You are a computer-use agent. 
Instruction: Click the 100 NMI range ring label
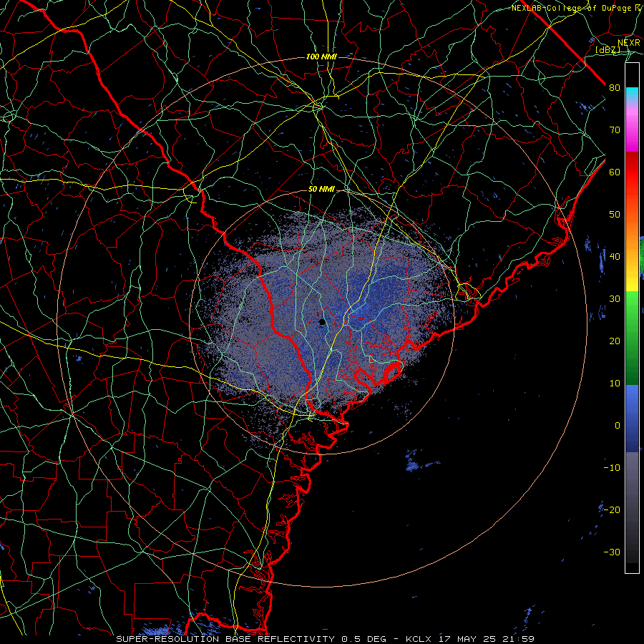(x=321, y=57)
